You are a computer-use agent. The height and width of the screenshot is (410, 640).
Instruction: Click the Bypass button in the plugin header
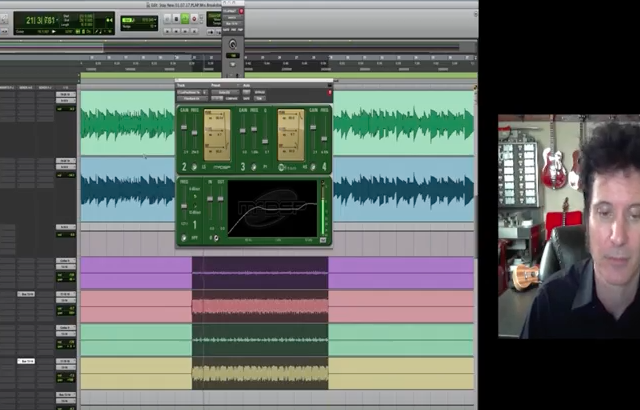[260, 93]
